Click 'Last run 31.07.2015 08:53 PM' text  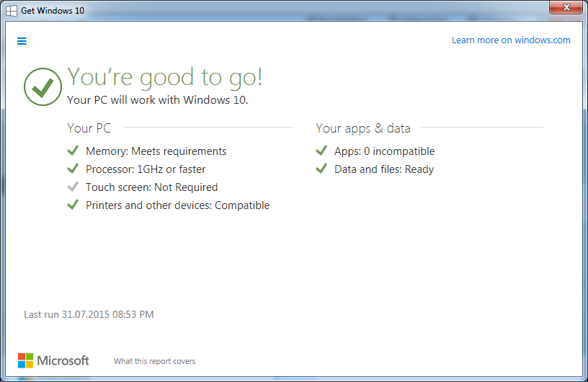[x=89, y=314]
